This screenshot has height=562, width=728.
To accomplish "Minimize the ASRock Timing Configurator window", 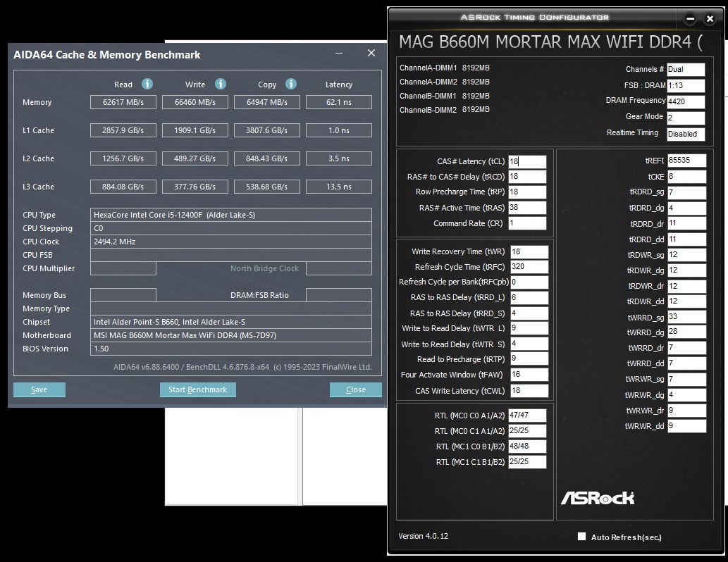I will click(691, 19).
